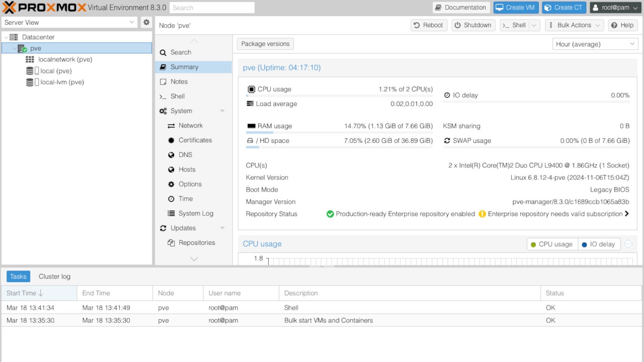This screenshot has width=644, height=362.
Task: Open the System Log menu item
Action: tap(193, 213)
